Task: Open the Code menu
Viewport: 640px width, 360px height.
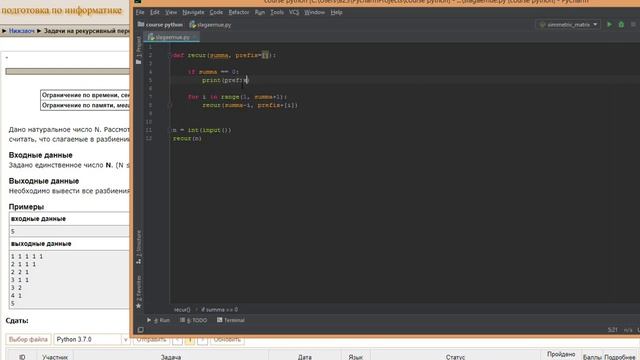Action: coord(216,12)
